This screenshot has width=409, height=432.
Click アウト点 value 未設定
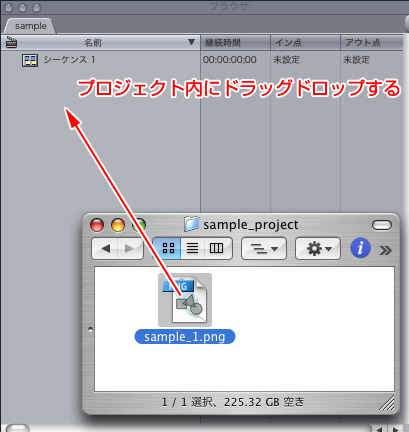(x=356, y=60)
